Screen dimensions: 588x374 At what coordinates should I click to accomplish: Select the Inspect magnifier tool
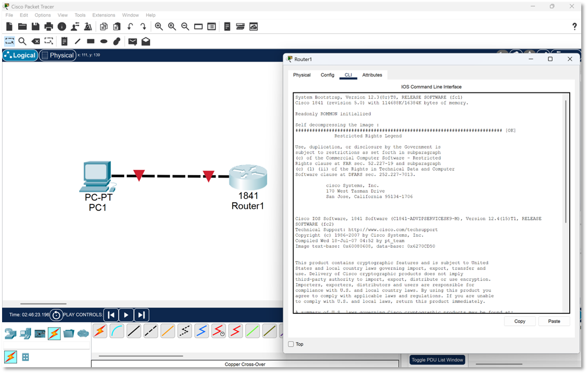(x=22, y=41)
